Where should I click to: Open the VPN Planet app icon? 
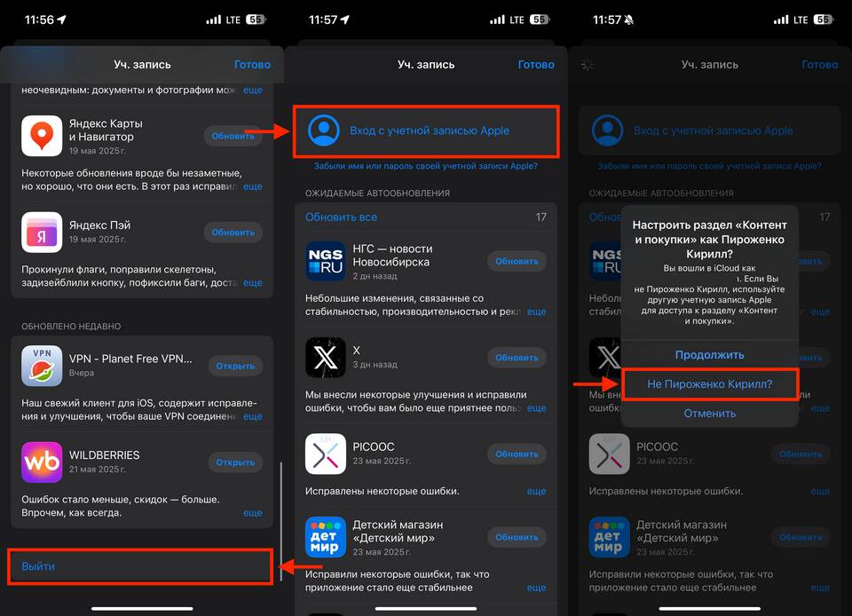coord(42,366)
